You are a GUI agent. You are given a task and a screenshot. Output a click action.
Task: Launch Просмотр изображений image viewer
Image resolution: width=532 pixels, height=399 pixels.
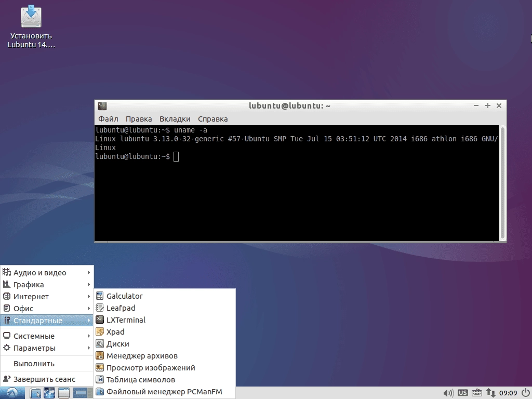coord(165,368)
